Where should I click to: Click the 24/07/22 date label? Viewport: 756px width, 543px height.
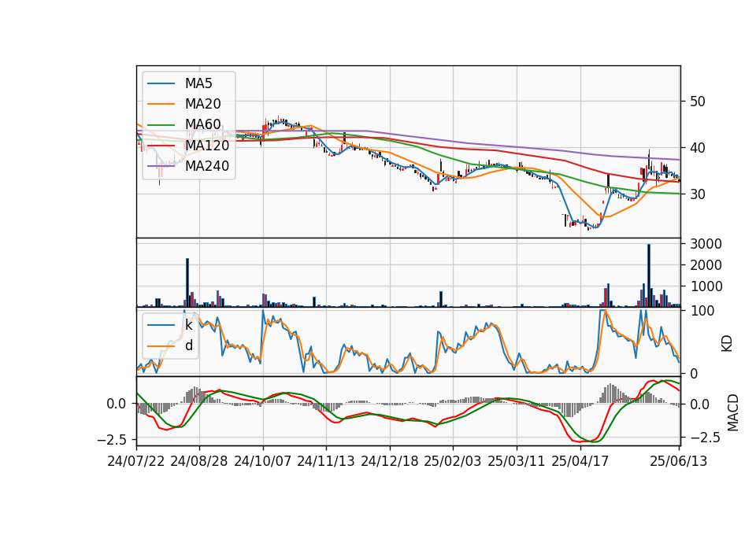click(x=136, y=461)
